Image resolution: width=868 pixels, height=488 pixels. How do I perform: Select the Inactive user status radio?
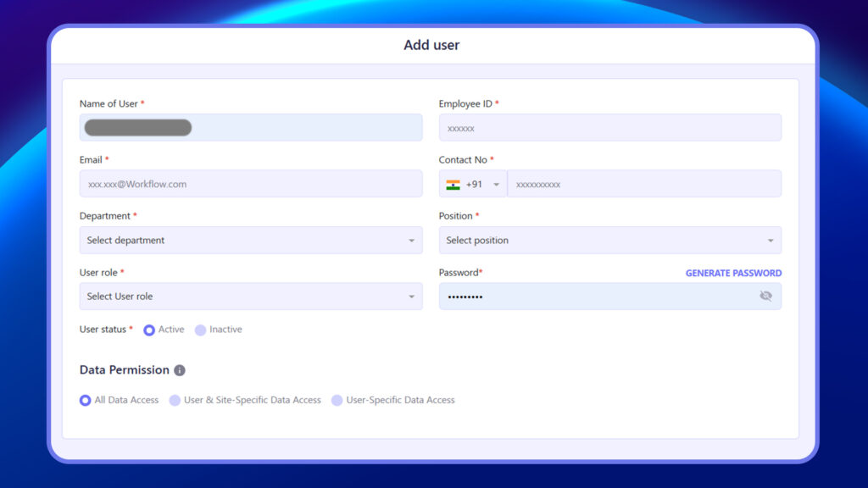click(200, 330)
